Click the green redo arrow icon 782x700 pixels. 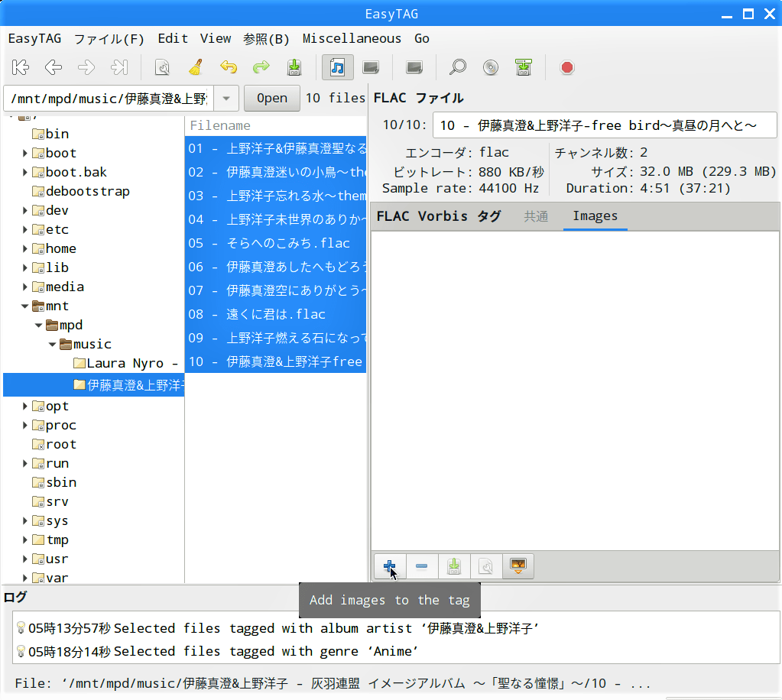[x=261, y=67]
